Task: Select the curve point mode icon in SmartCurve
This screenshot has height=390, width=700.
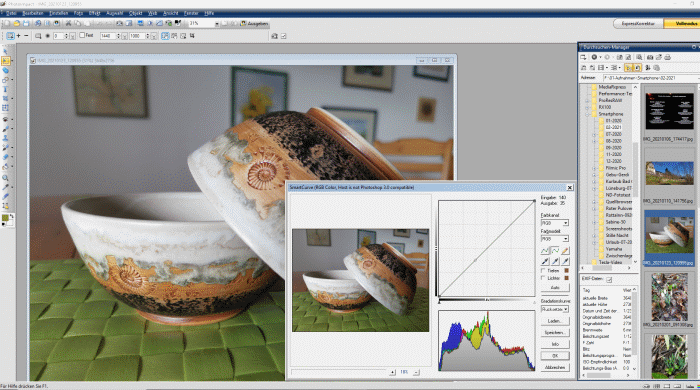Action: [x=545, y=250]
